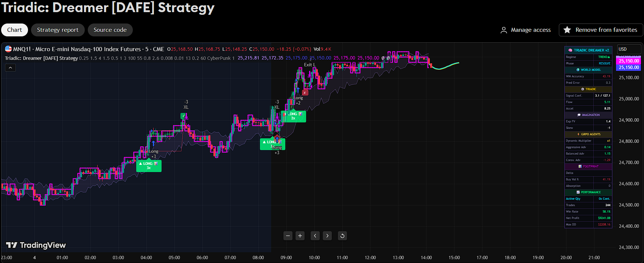
Task: Click the Trades 244 value
Action: pos(608,205)
